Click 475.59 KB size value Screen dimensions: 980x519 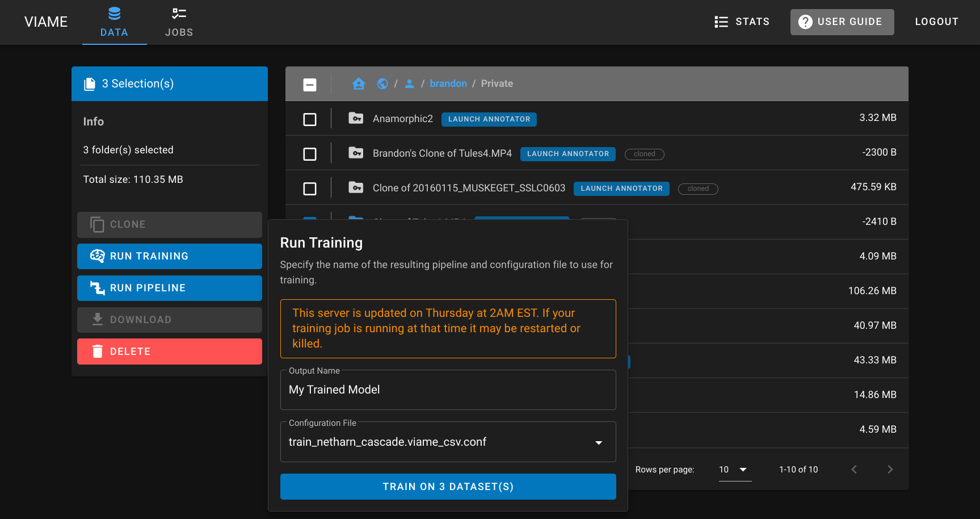point(873,187)
